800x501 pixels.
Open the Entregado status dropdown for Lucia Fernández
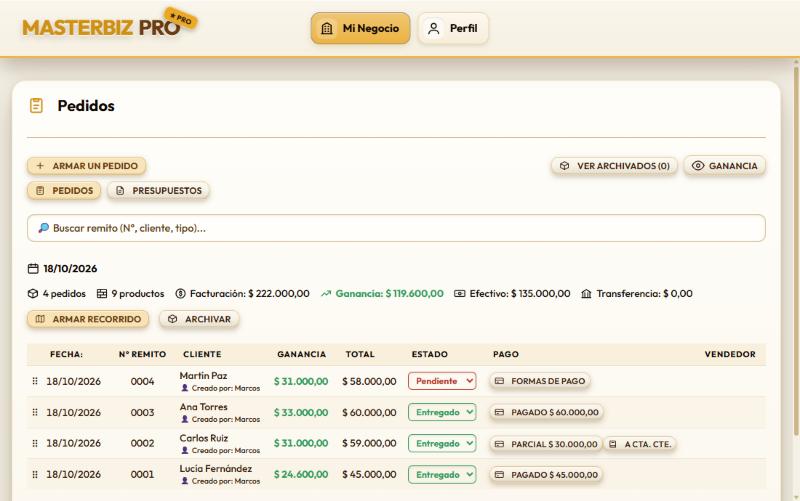[x=442, y=474]
